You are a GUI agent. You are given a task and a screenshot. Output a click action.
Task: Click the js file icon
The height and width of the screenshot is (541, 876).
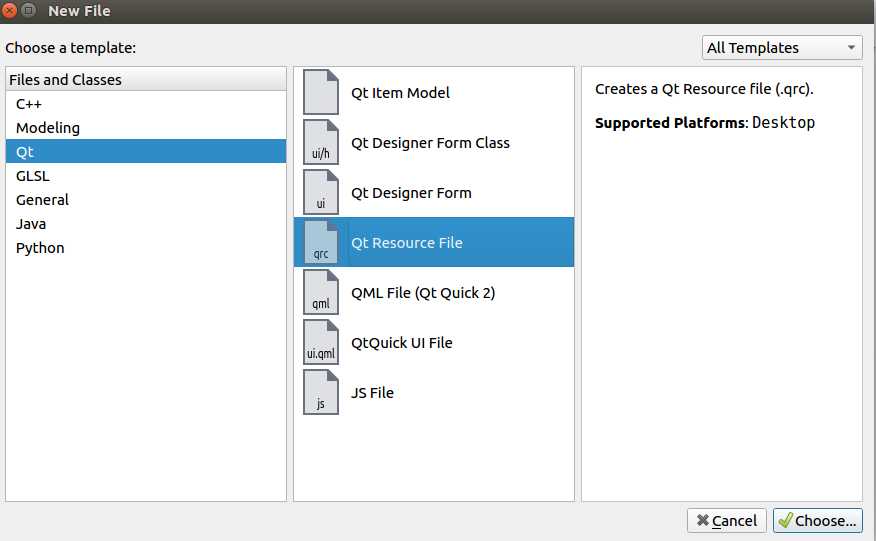(321, 392)
